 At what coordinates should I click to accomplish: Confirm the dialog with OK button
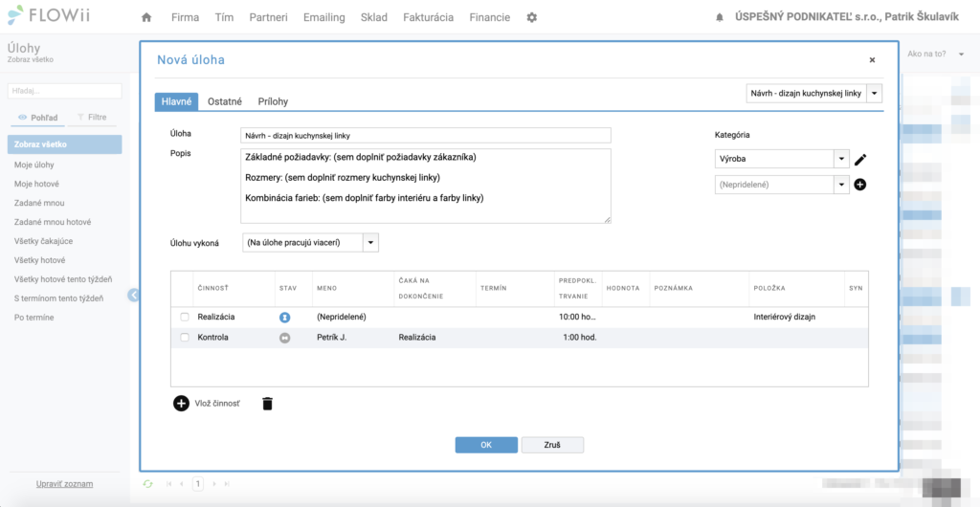(x=486, y=445)
